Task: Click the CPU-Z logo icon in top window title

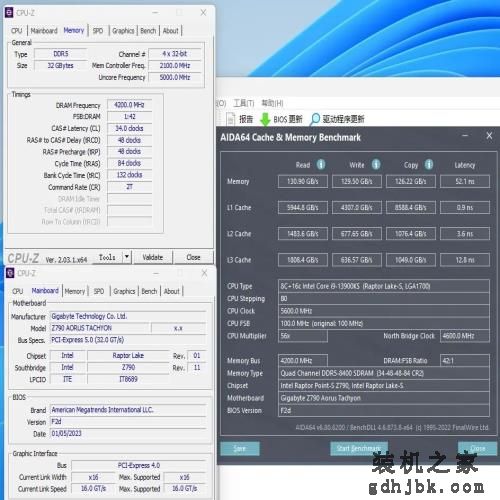Action: click(x=9, y=13)
